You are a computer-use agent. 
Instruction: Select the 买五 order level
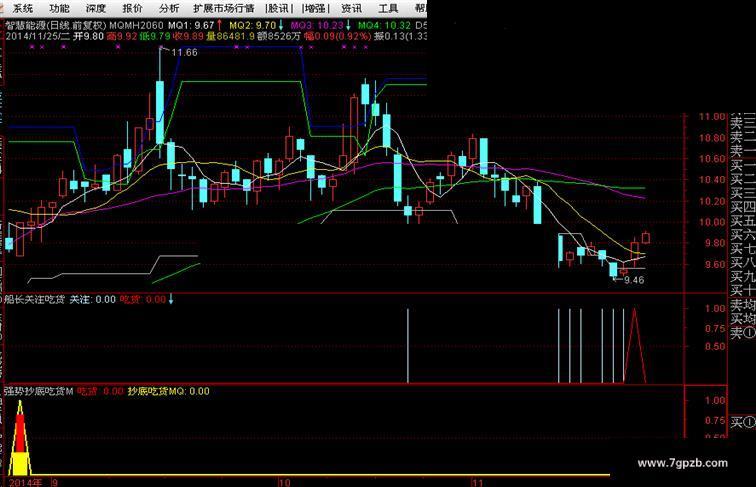[742, 221]
